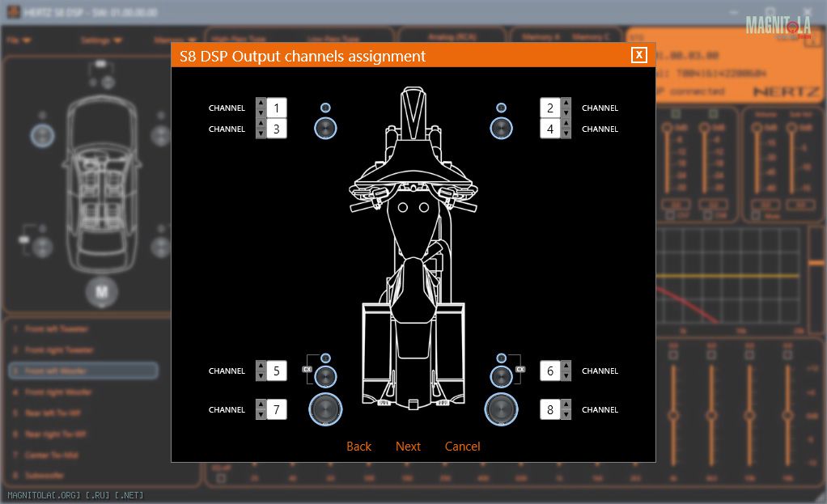827x504 pixels.
Task: Click the channel 5 number field
Action: (277, 371)
